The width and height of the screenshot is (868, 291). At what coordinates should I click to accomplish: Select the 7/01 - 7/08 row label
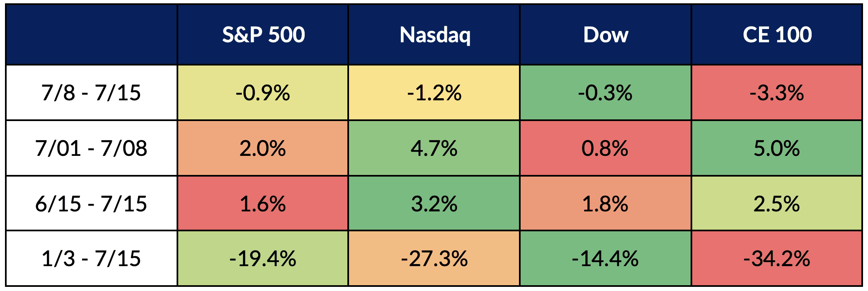coord(91,148)
